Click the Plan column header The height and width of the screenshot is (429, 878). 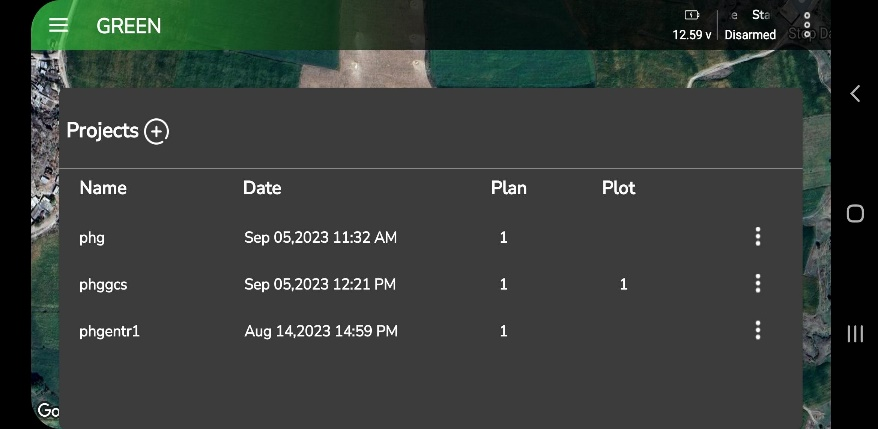click(x=508, y=188)
